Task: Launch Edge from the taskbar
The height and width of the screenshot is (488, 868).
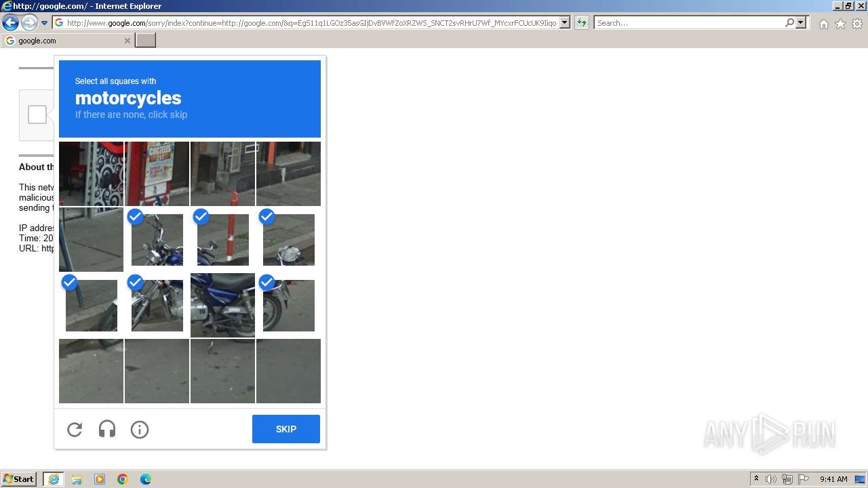Action: click(x=146, y=479)
